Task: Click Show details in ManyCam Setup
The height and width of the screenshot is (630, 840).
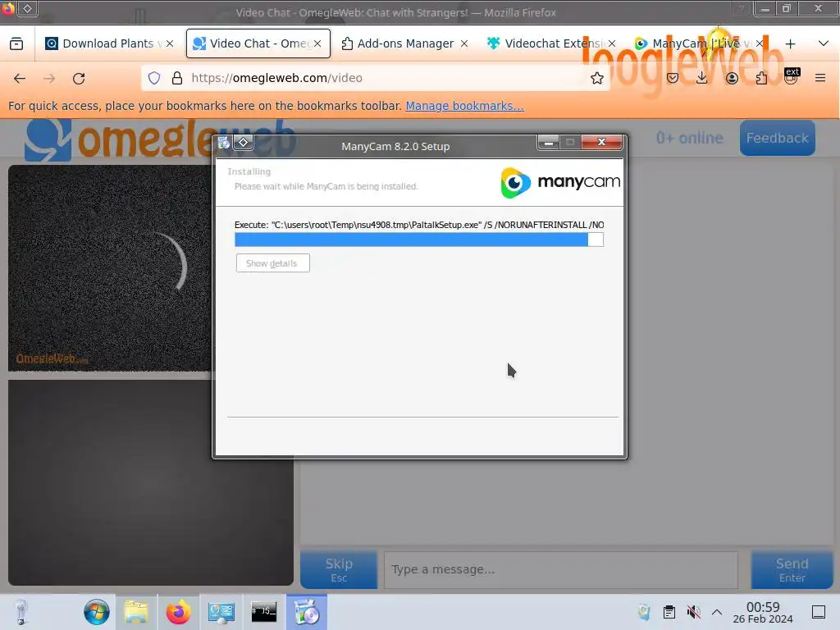Action: (272, 263)
